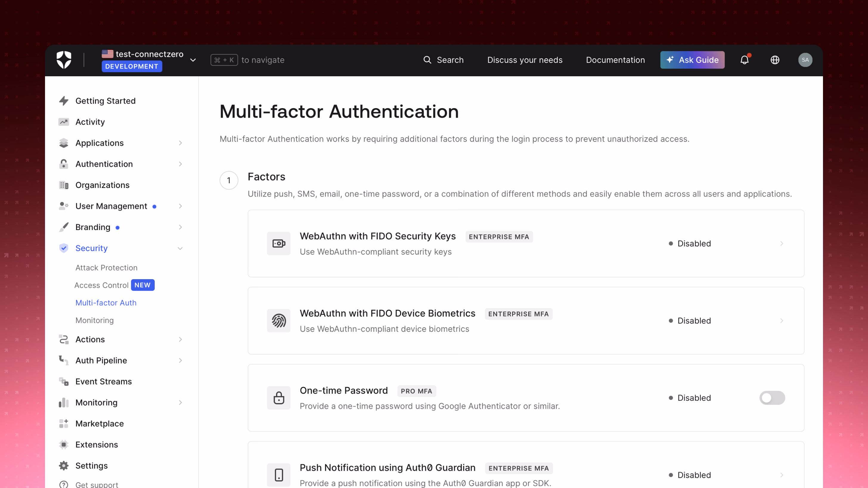The height and width of the screenshot is (488, 868).
Task: Open Access Control submenu item
Action: [x=101, y=285]
